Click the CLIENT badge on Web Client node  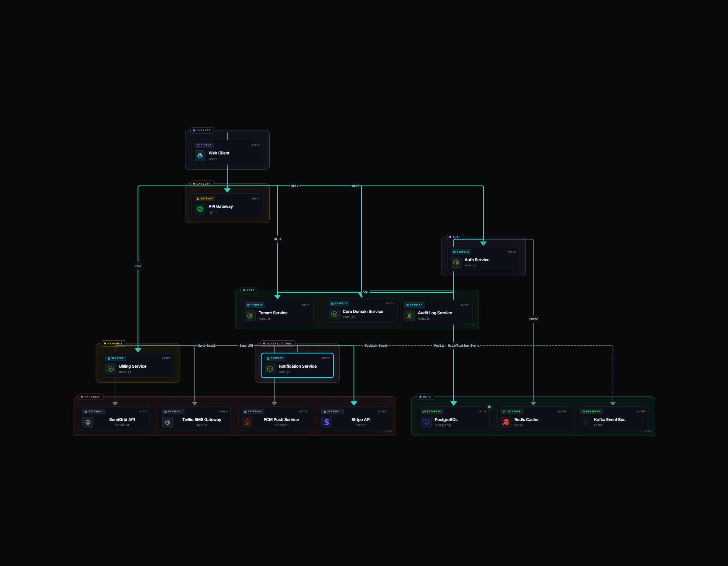[x=204, y=145]
